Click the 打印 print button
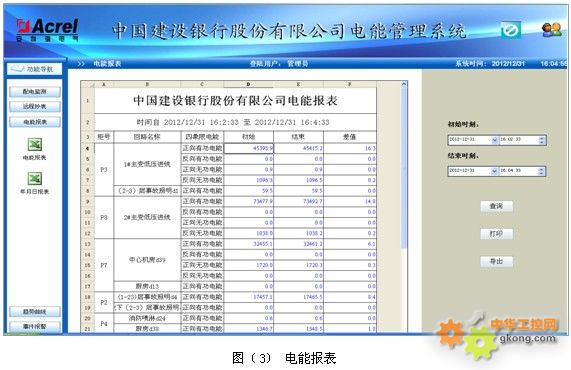This screenshot has height=370, width=571. pos(496,234)
